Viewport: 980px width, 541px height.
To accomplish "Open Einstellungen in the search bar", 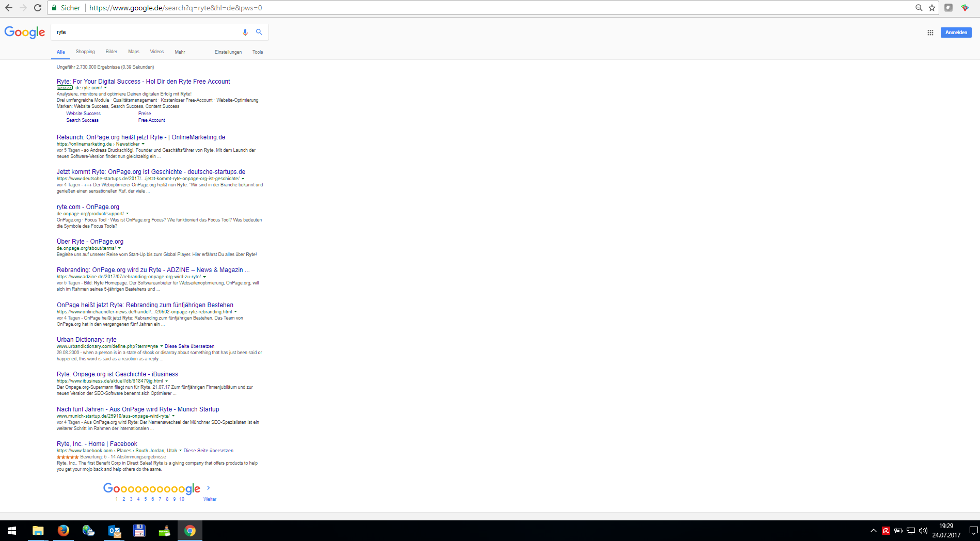I will pyautogui.click(x=228, y=52).
